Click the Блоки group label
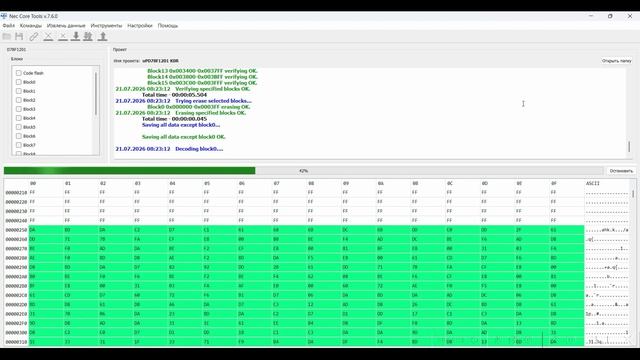This screenshot has height=360, width=640. click(x=17, y=59)
